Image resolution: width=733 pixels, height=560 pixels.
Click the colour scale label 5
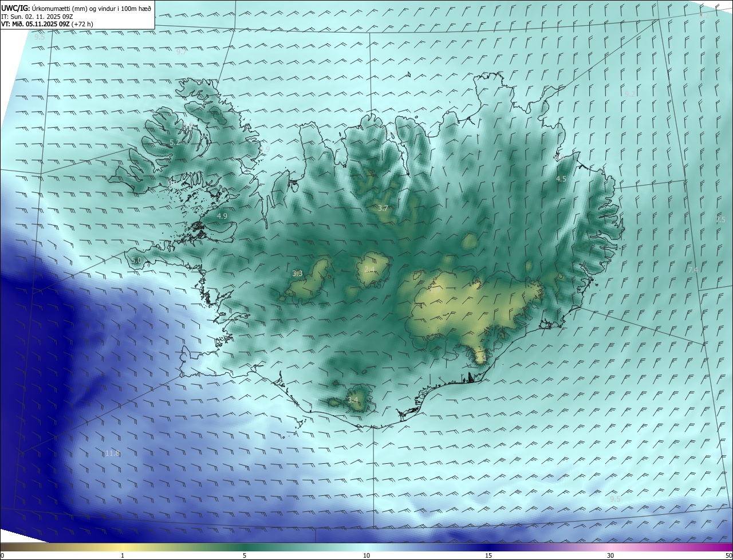point(245,555)
